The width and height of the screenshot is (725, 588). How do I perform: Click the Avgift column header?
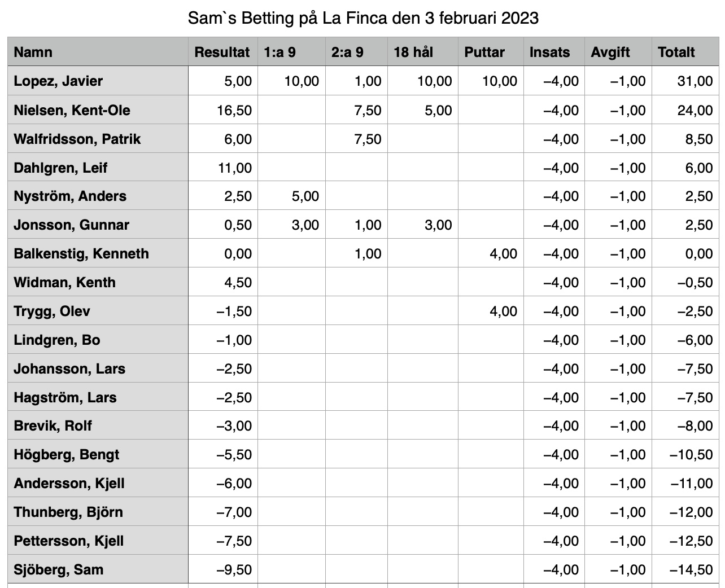[x=618, y=52]
